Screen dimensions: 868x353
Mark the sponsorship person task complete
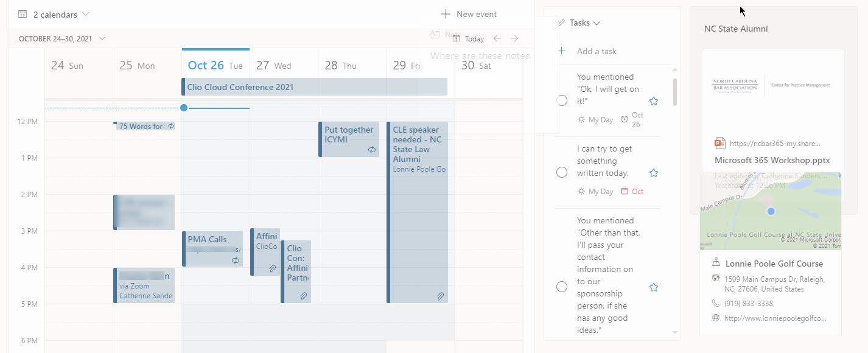562,287
